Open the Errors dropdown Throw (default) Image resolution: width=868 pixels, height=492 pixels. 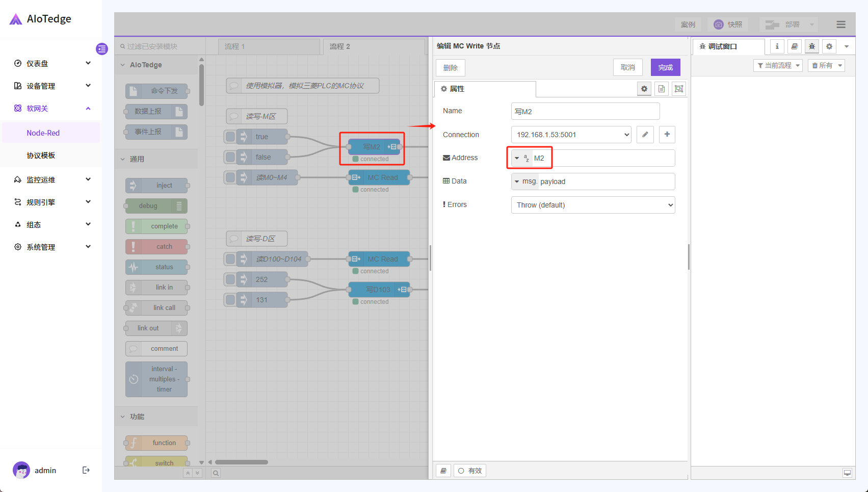click(593, 205)
